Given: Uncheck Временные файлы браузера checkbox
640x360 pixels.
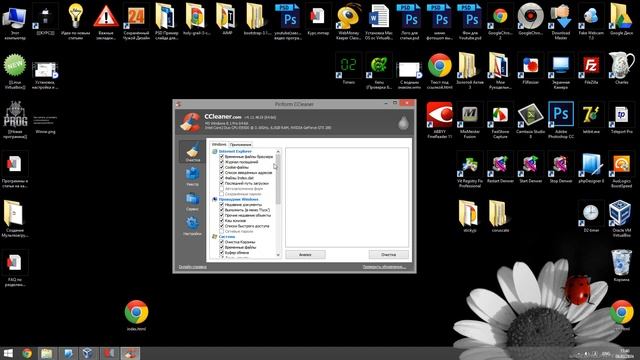Looking at the screenshot, I should click(x=222, y=157).
